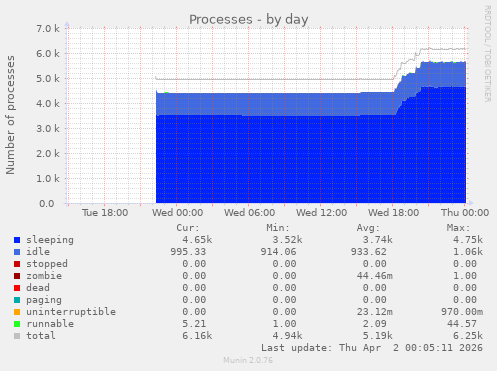Click zombie maximum value 1.00
Viewport: 497px width, 371px height.
click(x=465, y=276)
